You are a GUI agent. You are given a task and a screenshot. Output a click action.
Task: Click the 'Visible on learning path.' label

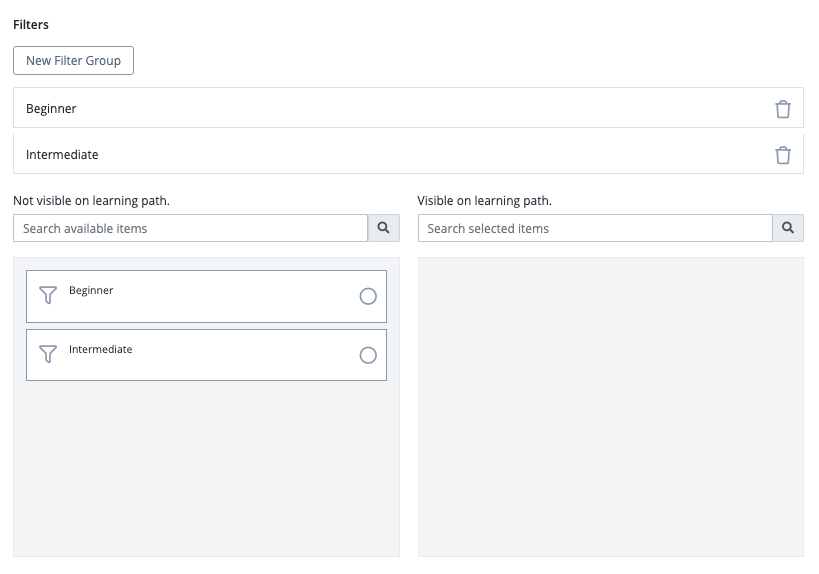coord(484,200)
